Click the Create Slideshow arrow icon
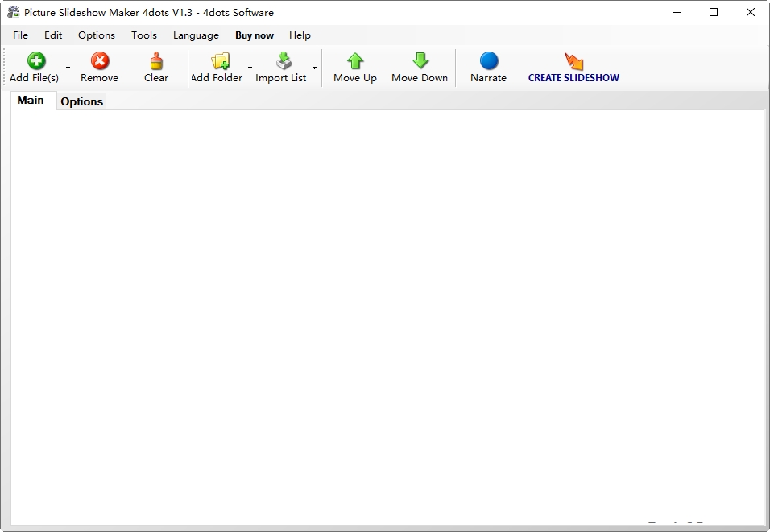The width and height of the screenshot is (770, 532). coord(573,61)
